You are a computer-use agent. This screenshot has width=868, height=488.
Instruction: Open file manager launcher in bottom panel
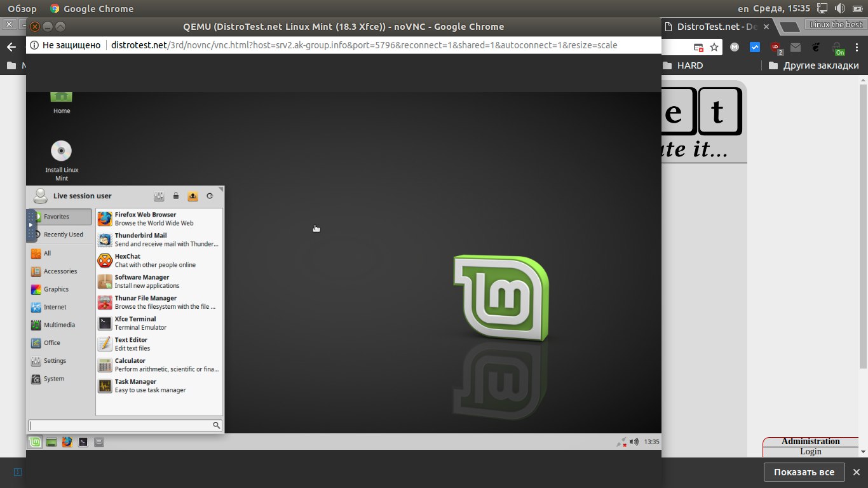pos(98,442)
